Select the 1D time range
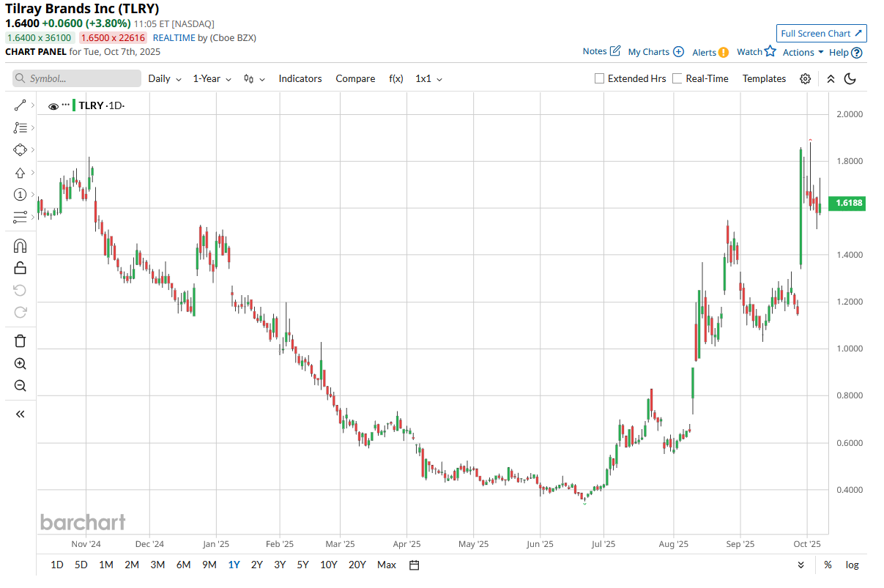This screenshot has width=884, height=588. coord(56,565)
